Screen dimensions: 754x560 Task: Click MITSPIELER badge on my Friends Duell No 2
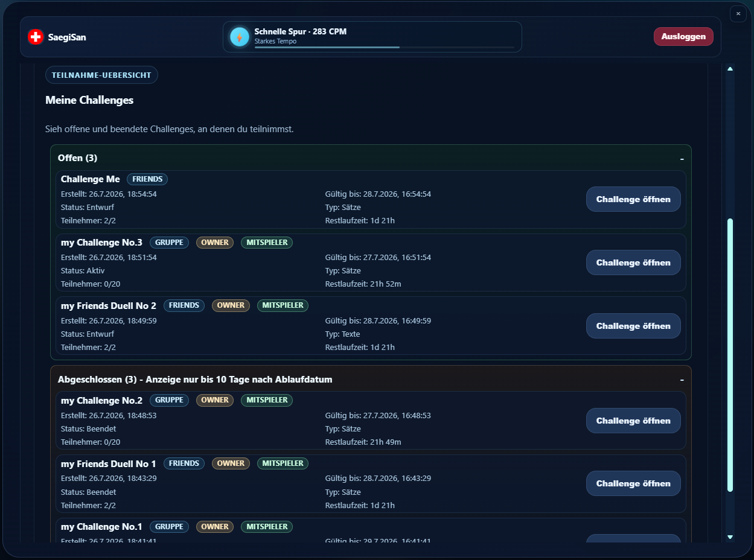[x=283, y=305]
